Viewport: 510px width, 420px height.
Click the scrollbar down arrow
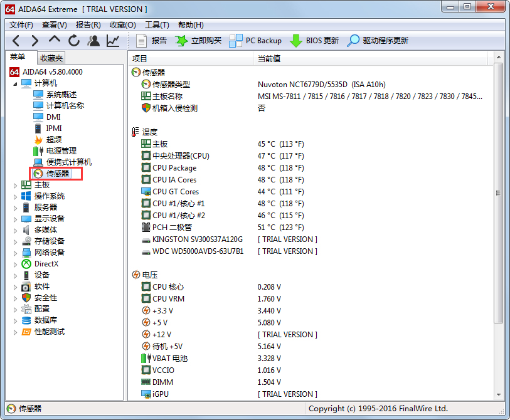(499, 395)
